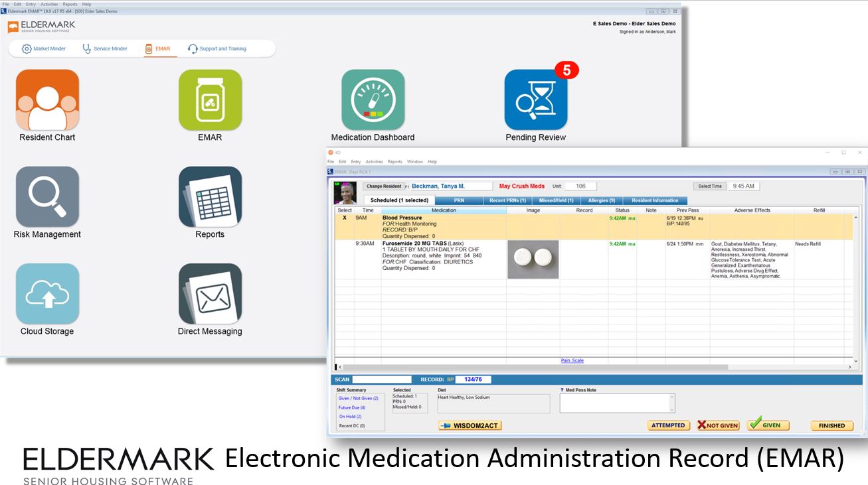Image resolution: width=868 pixels, height=485 pixels.
Task: Open the Resident Chart module icon
Action: pos(47,100)
